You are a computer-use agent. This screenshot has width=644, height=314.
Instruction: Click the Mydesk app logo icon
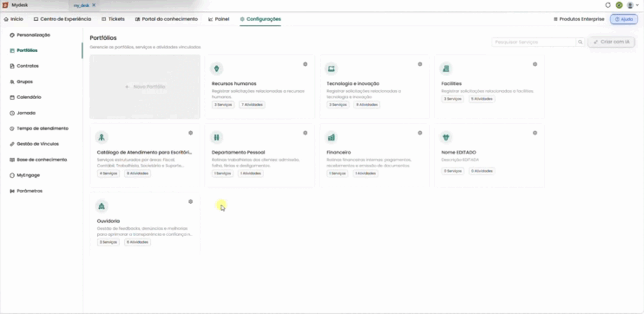coord(5,5)
